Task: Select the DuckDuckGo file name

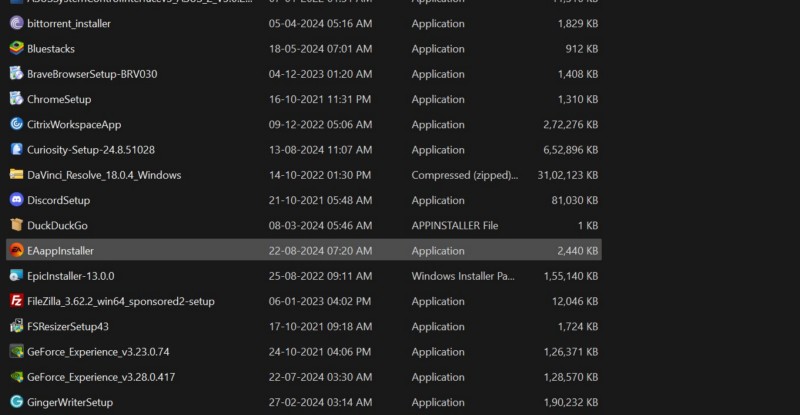Action: pyautogui.click(x=57, y=226)
